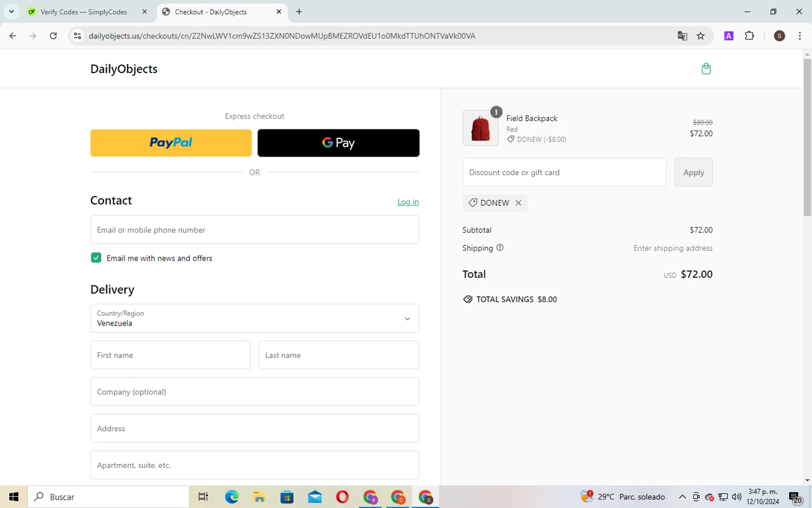Close the Checkout - DailyObjects tab
The image size is (812, 508).
click(279, 12)
